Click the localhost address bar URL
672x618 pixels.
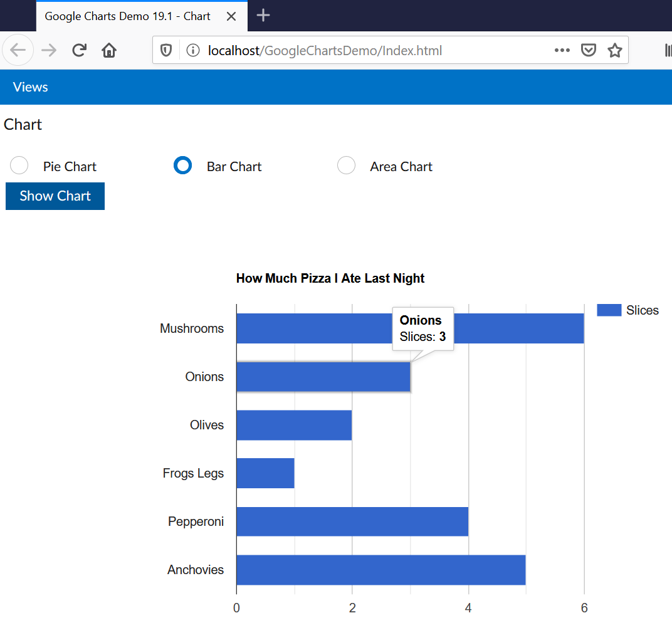[325, 51]
